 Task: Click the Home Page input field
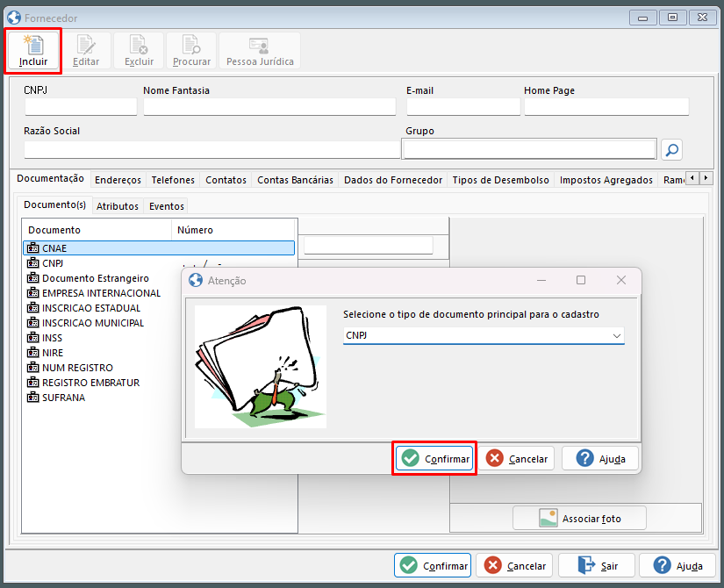click(x=606, y=107)
